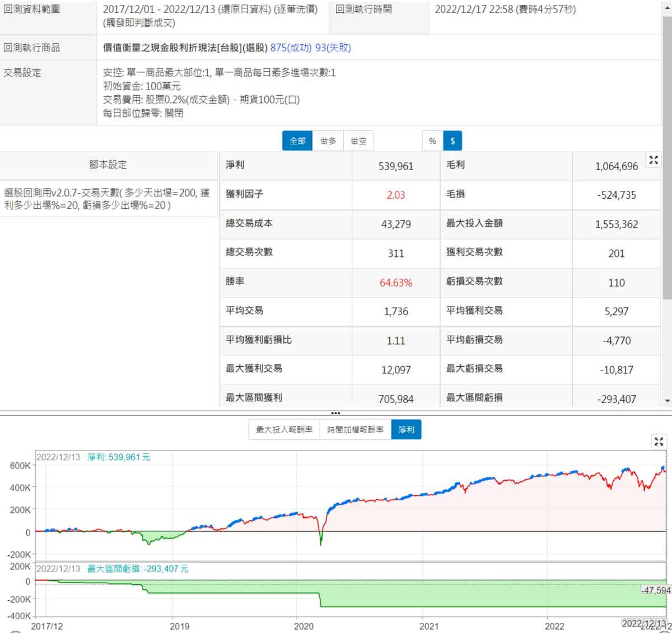This screenshot has width=672, height=633.
Task: Expand the profit chart to fullscreen
Action: pos(659,442)
